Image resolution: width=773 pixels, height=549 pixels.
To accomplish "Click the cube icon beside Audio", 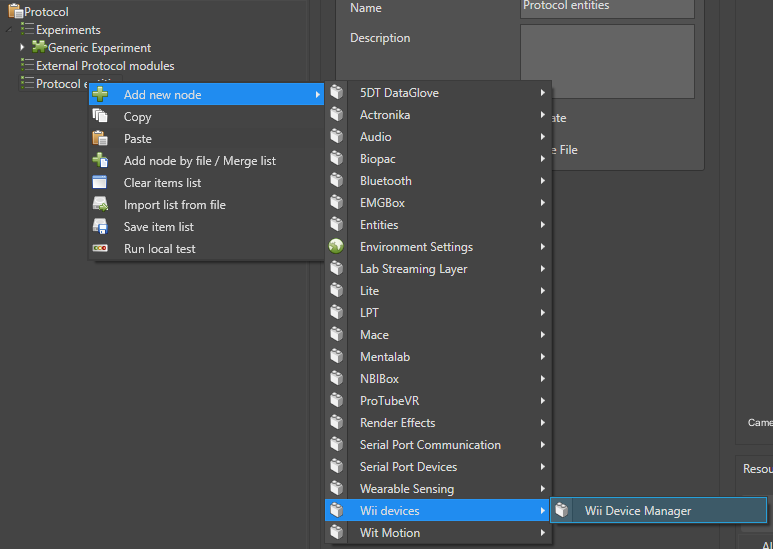I will tap(337, 136).
